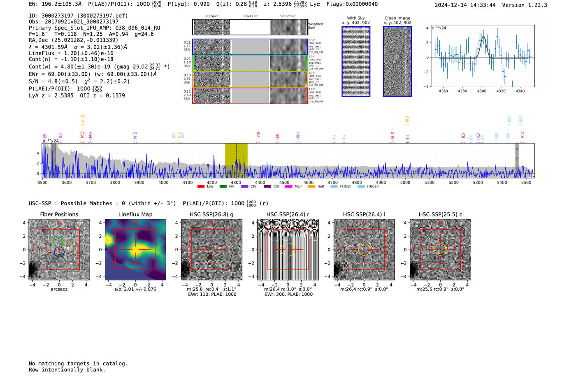Click the HeII orange legend swatch
The height and width of the screenshot is (392, 576).
click(311, 187)
